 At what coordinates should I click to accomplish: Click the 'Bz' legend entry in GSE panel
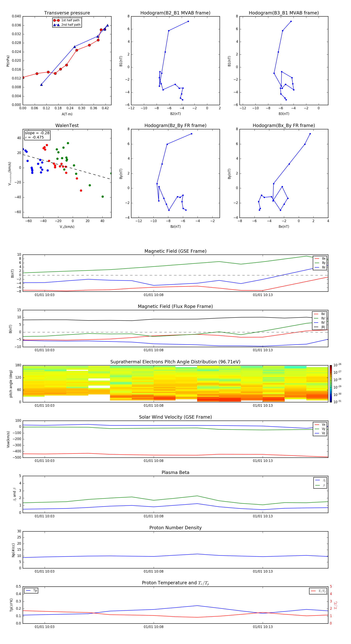[x=320, y=267]
